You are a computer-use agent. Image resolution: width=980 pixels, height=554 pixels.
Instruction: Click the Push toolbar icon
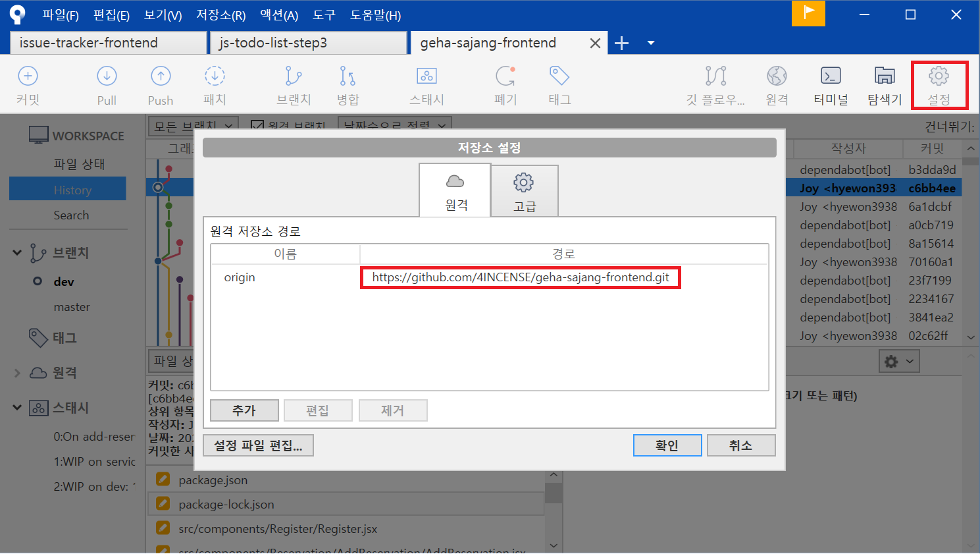click(x=161, y=76)
